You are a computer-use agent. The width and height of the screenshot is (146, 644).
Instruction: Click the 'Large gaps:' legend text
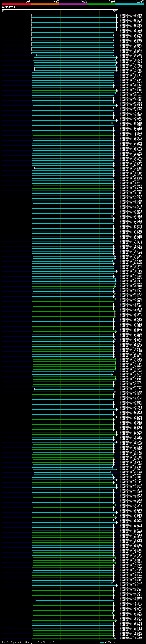tap(10, 642)
